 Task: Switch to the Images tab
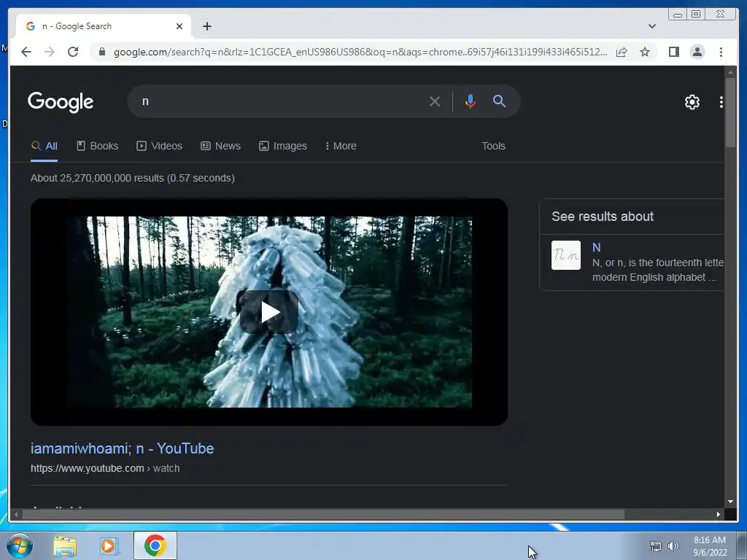[283, 146]
